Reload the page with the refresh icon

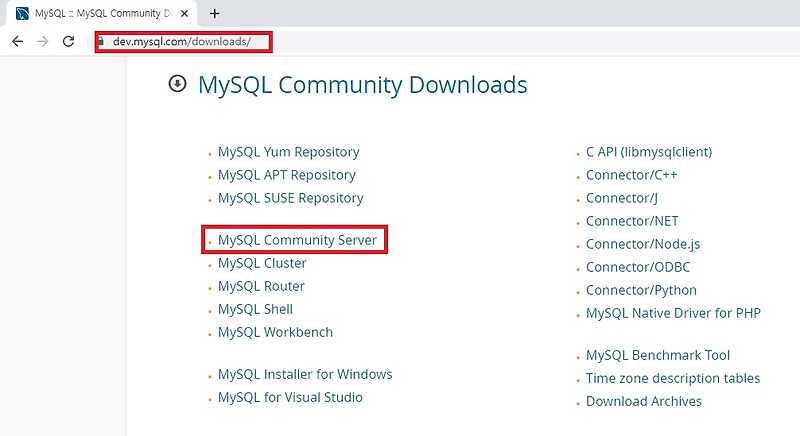68,41
